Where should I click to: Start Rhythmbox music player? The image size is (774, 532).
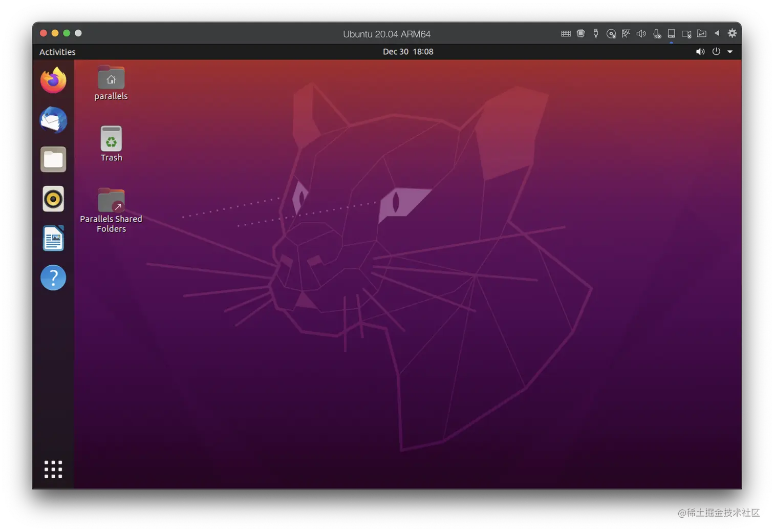pos(53,199)
